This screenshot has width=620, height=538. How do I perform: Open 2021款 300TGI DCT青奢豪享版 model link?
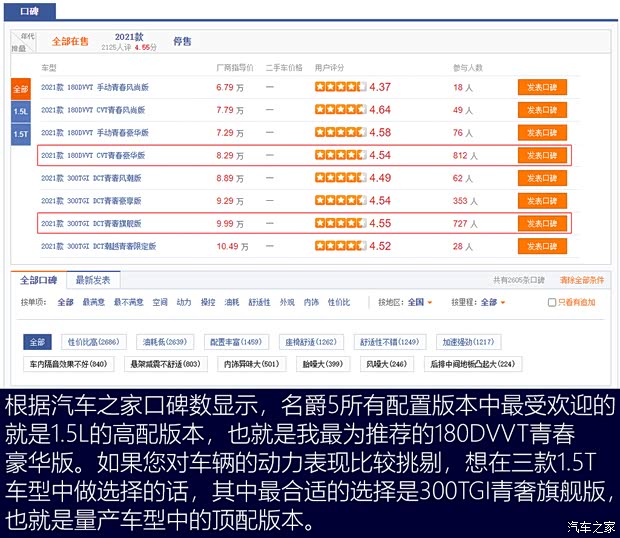click(91, 201)
